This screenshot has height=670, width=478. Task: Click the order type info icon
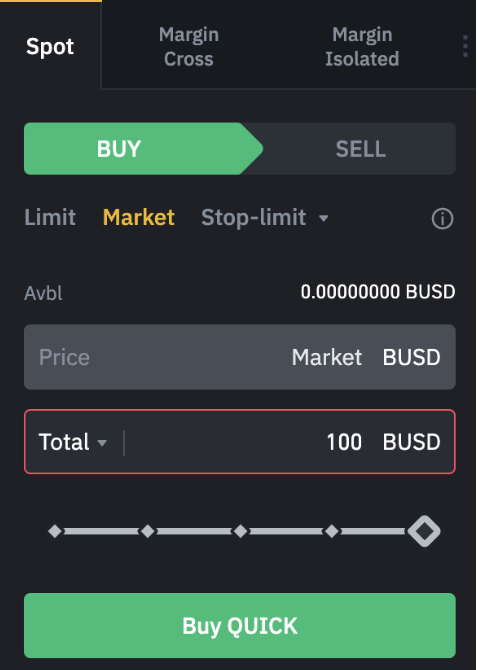[x=442, y=219]
